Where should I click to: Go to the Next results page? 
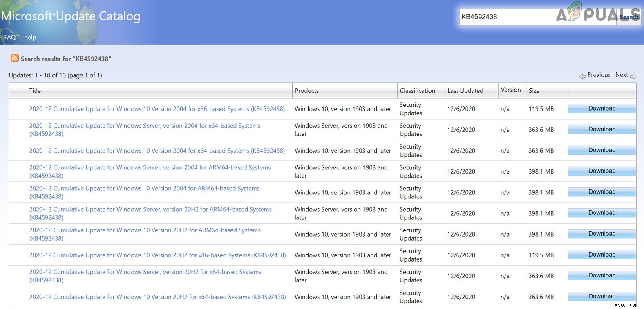point(622,75)
